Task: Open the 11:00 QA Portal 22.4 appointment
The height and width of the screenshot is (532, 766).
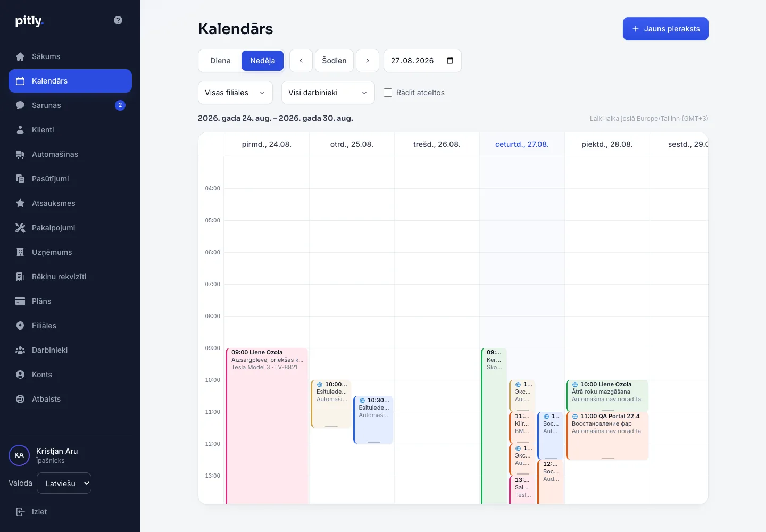Action: 607,436
